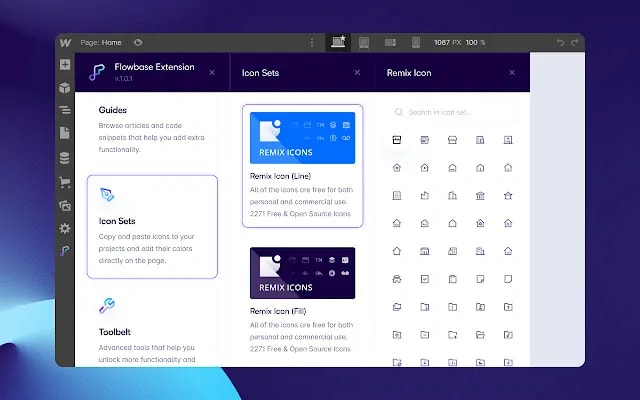Click the Flowbase icon in left sidebar

tap(64, 251)
